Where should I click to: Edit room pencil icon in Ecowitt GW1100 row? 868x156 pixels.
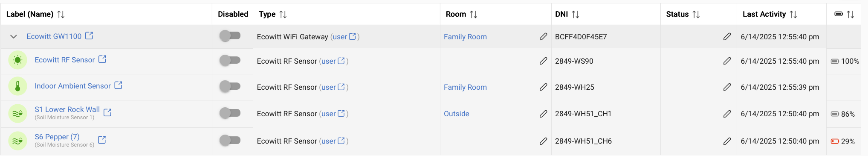[543, 37]
